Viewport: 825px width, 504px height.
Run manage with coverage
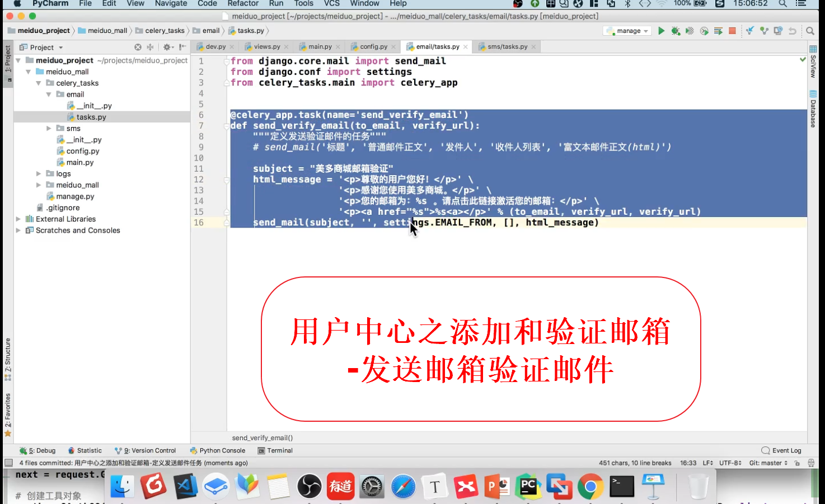point(690,31)
